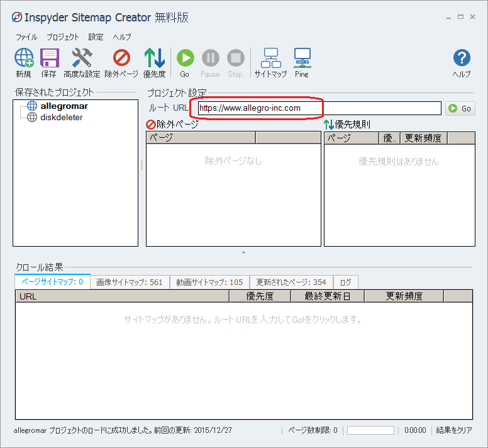Click the Stop toolbar icon
This screenshot has height=448, width=488.
[236, 58]
